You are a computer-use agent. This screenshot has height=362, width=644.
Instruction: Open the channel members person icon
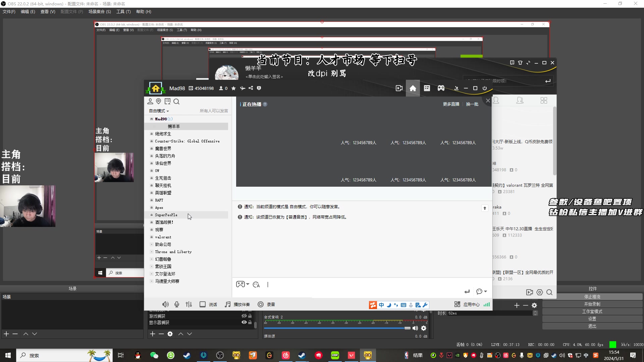tap(150, 101)
